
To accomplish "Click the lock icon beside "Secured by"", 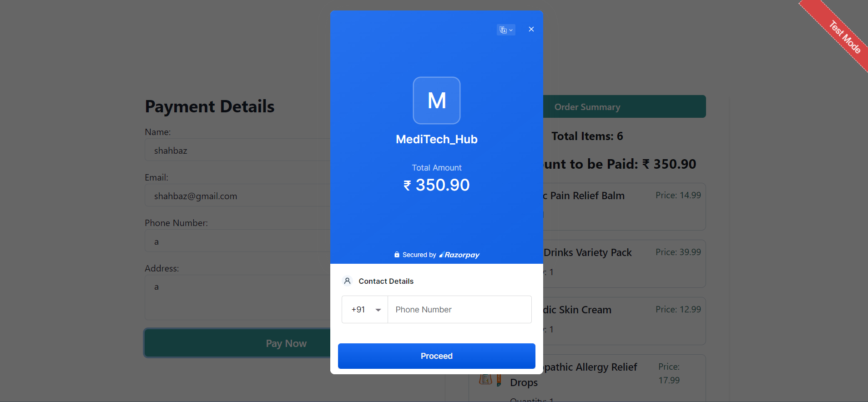I will (x=397, y=255).
